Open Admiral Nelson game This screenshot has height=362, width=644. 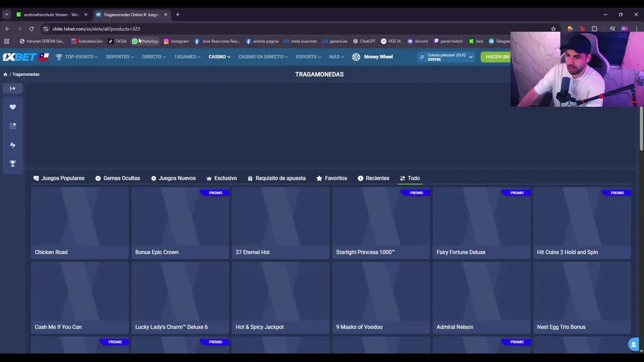coord(481,298)
